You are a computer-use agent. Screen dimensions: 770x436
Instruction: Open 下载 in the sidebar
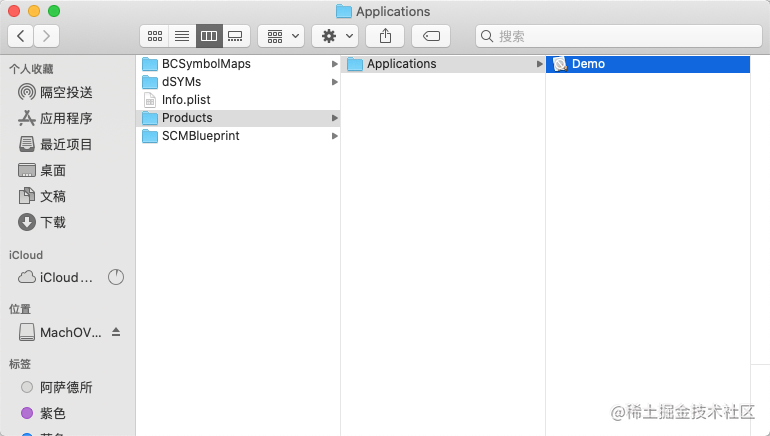click(x=42, y=222)
